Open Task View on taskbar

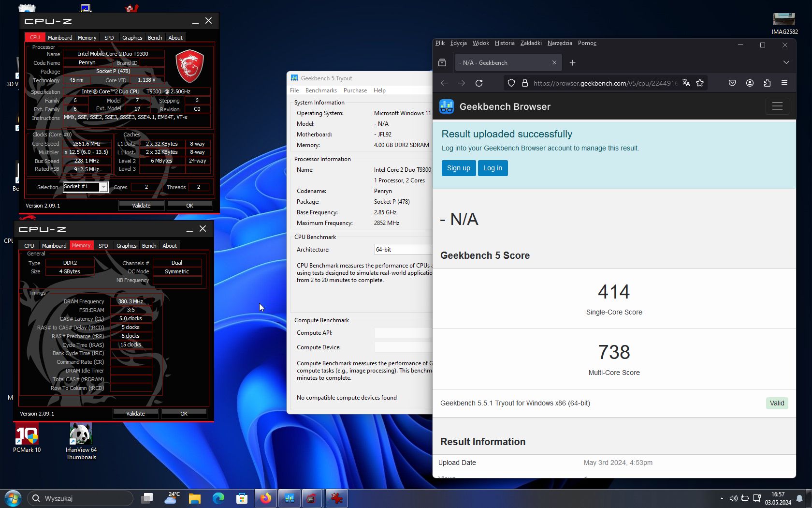click(147, 498)
